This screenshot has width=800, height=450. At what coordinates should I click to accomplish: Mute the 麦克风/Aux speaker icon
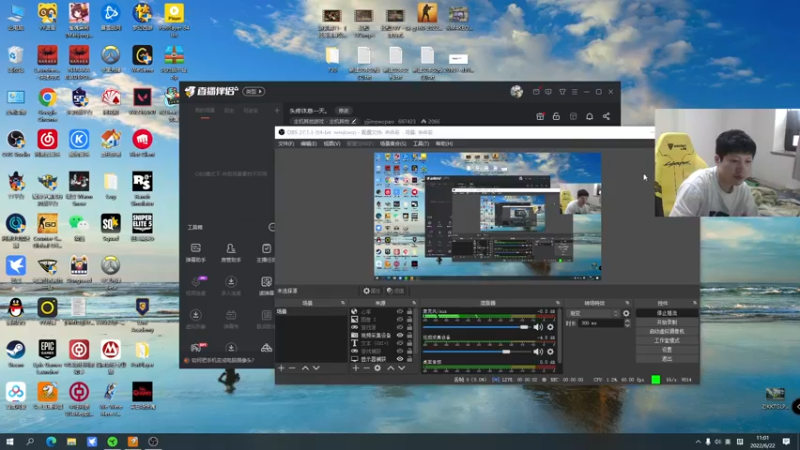point(538,327)
